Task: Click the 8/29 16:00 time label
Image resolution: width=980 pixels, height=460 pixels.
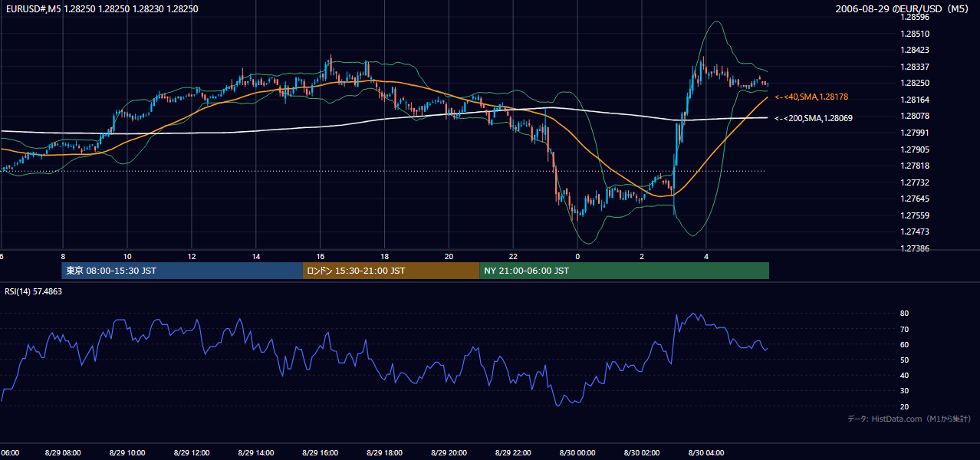Action: point(321,453)
